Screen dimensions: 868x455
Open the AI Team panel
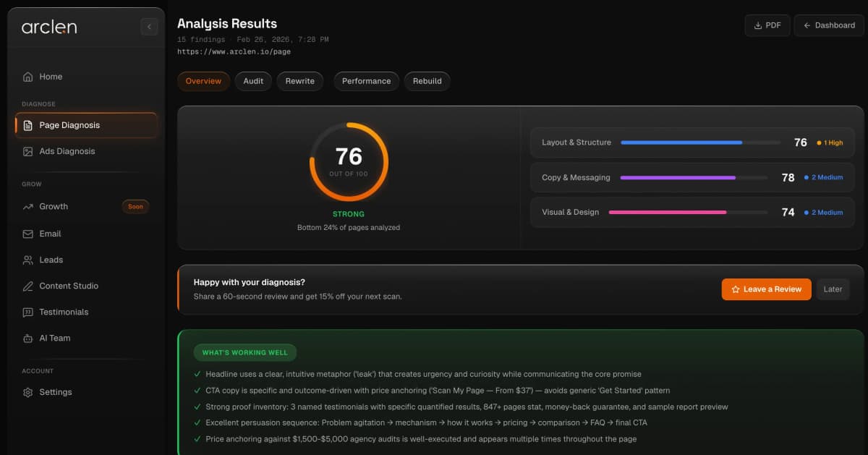click(29, 338)
